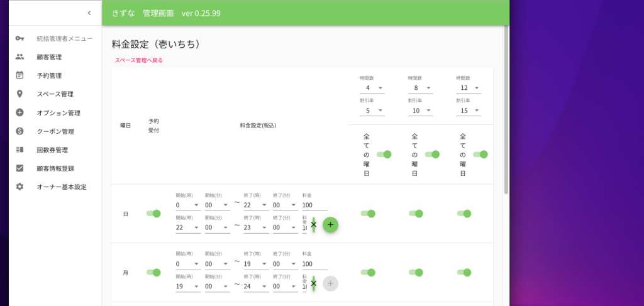Click Sunday's first 料金 field showing 100
644x306 pixels.
pyautogui.click(x=314, y=205)
